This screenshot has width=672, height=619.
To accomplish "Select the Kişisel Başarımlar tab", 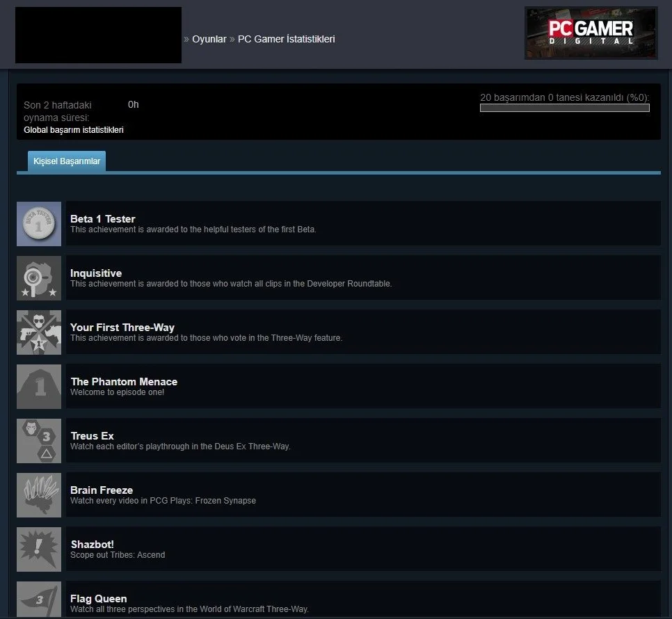I will tap(67, 161).
